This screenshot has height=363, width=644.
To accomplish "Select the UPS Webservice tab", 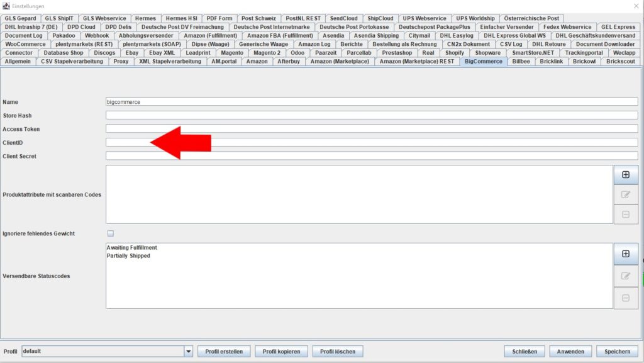I will click(425, 18).
